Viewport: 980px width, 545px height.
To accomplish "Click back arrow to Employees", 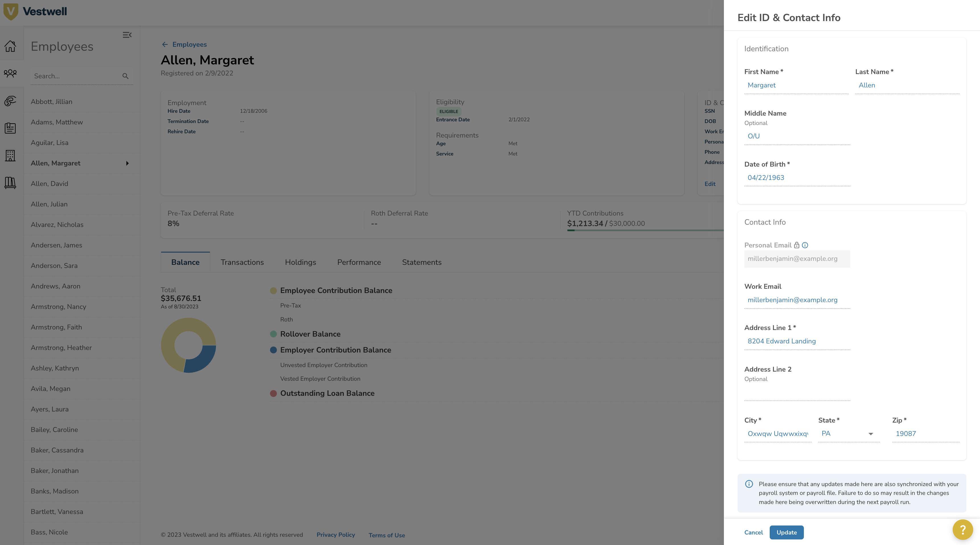I will tap(165, 44).
